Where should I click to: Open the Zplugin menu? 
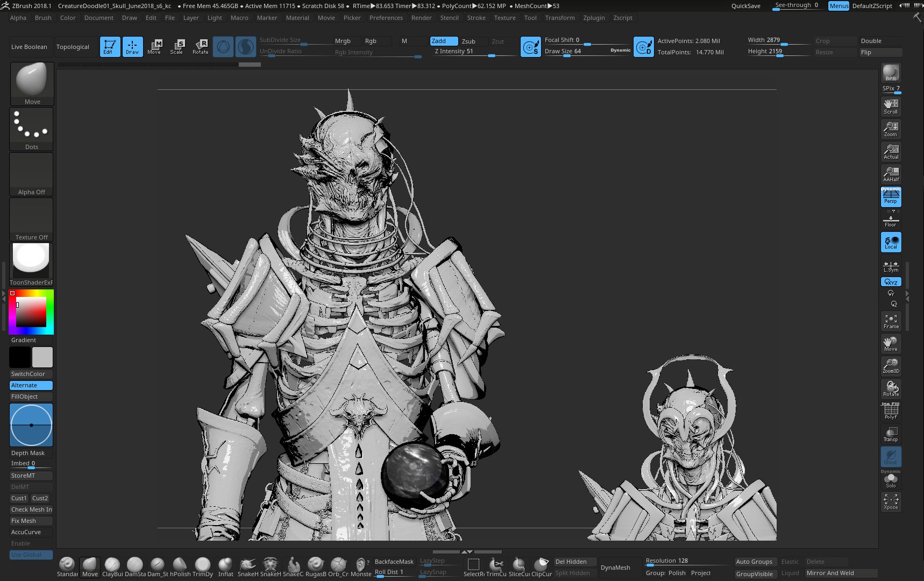click(594, 18)
